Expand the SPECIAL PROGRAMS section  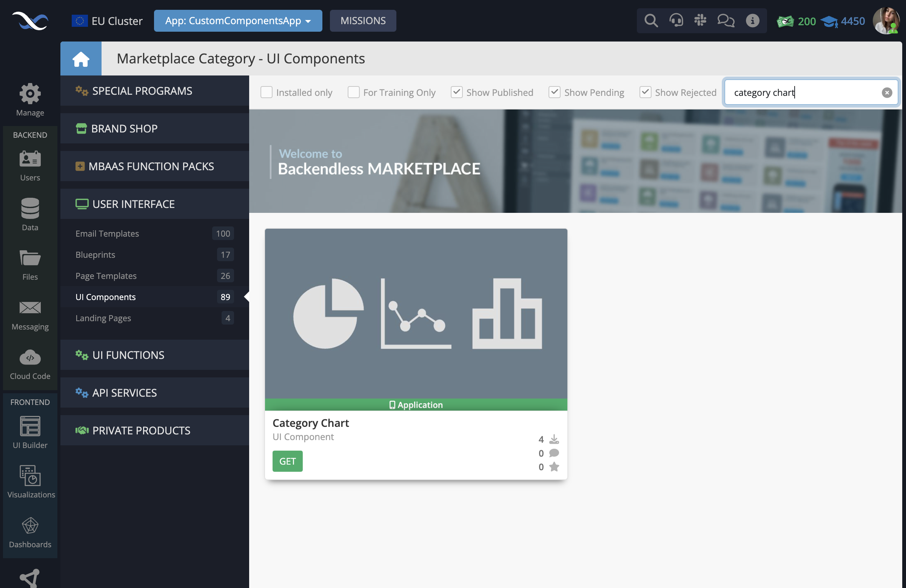[142, 91]
